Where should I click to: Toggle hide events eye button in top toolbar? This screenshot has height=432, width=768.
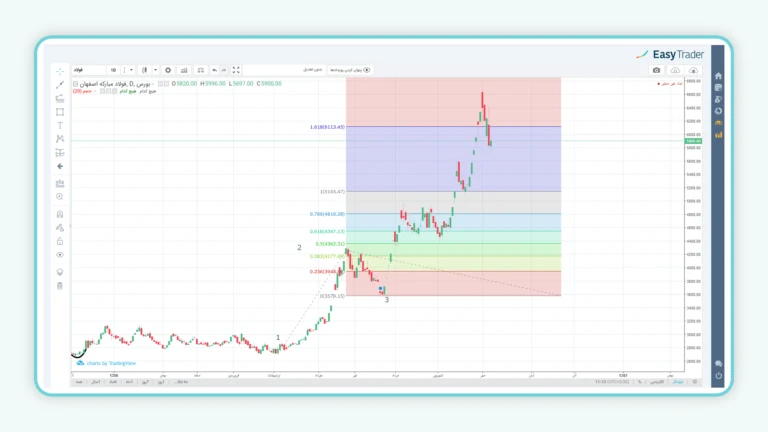point(350,70)
